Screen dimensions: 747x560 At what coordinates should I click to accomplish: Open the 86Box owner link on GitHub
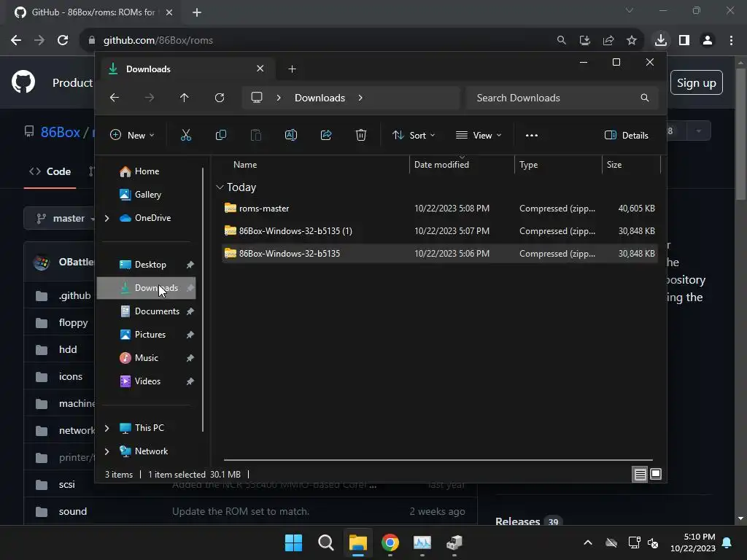60,132
